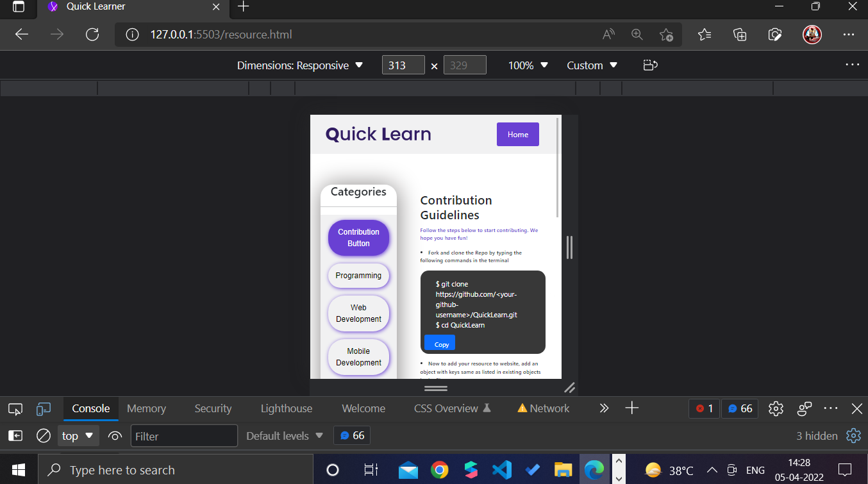Open Console settings gear
868x484 pixels.
[x=853, y=436]
